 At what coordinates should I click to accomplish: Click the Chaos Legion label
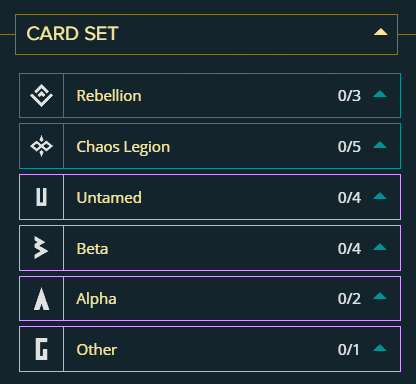point(123,147)
